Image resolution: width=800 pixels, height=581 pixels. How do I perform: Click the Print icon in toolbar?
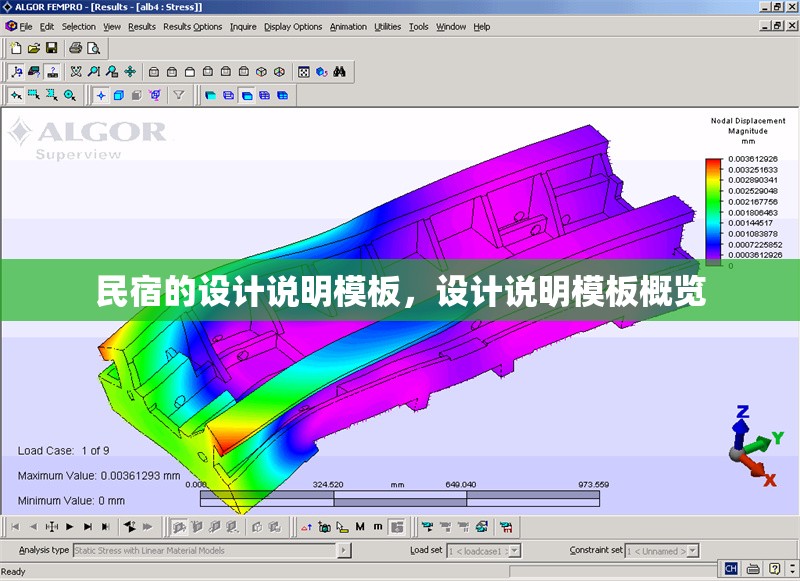click(75, 48)
